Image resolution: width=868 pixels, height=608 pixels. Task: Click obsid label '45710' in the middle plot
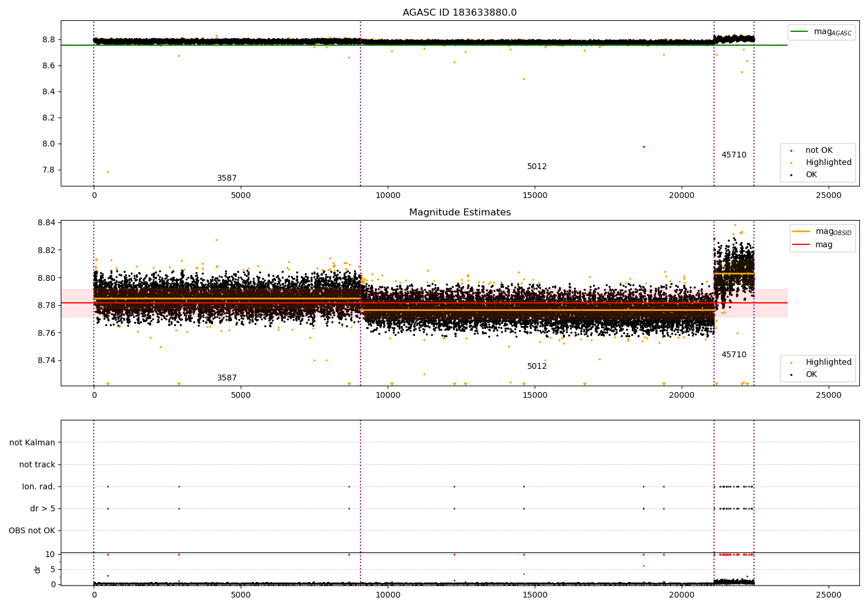(734, 355)
